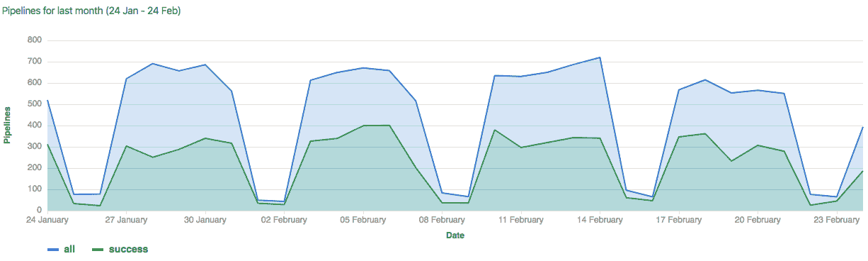This screenshot has height=261, width=868.
Task: Select the '20 February' x-axis label
Action: point(758,220)
